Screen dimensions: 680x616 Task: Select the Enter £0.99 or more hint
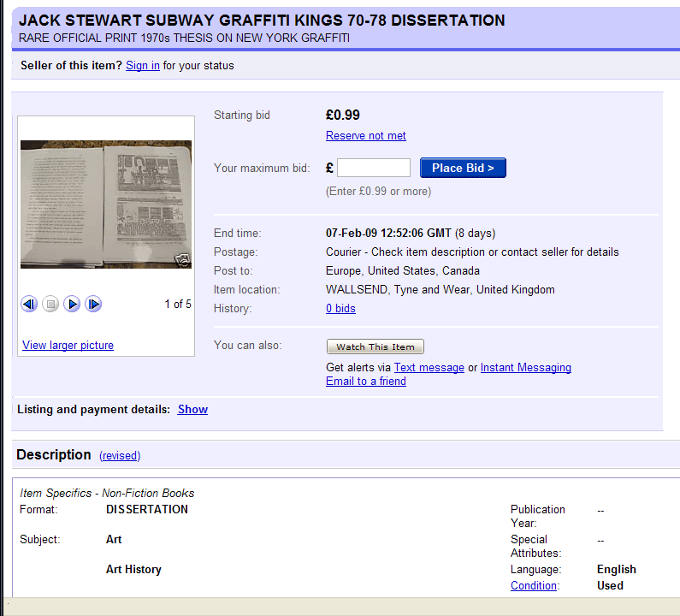click(378, 192)
